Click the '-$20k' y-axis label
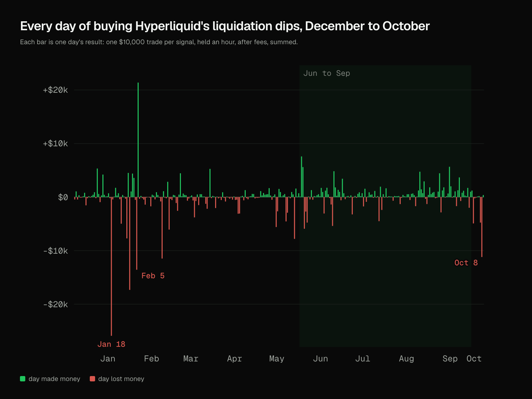The height and width of the screenshot is (399, 532). click(x=55, y=305)
